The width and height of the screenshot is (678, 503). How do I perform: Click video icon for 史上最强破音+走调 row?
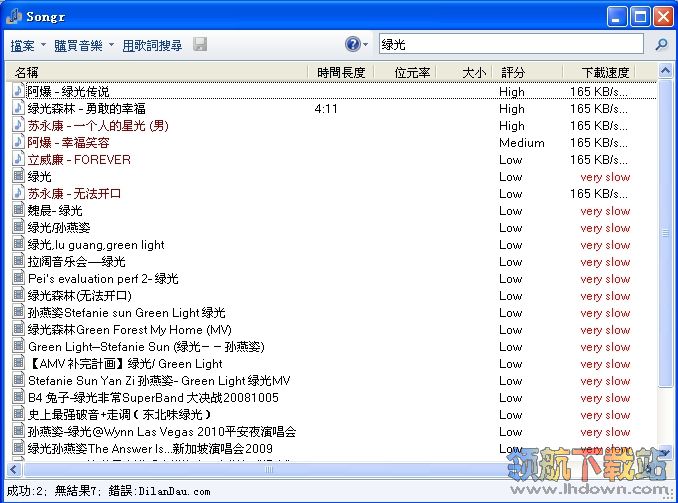tap(18, 414)
